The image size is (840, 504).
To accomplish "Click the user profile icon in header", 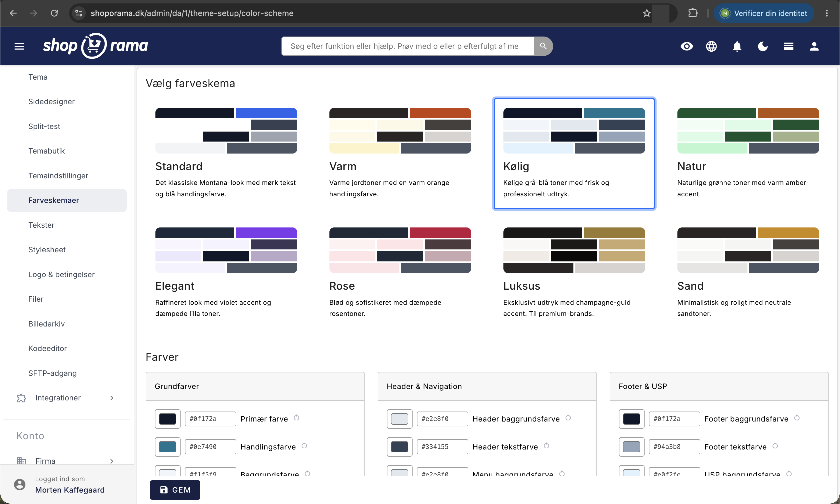I will click(x=814, y=46).
